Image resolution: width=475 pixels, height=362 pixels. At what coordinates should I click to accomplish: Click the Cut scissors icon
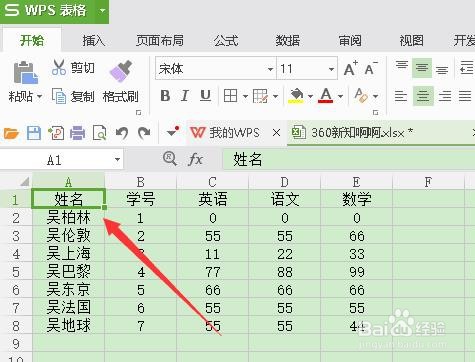[59, 68]
